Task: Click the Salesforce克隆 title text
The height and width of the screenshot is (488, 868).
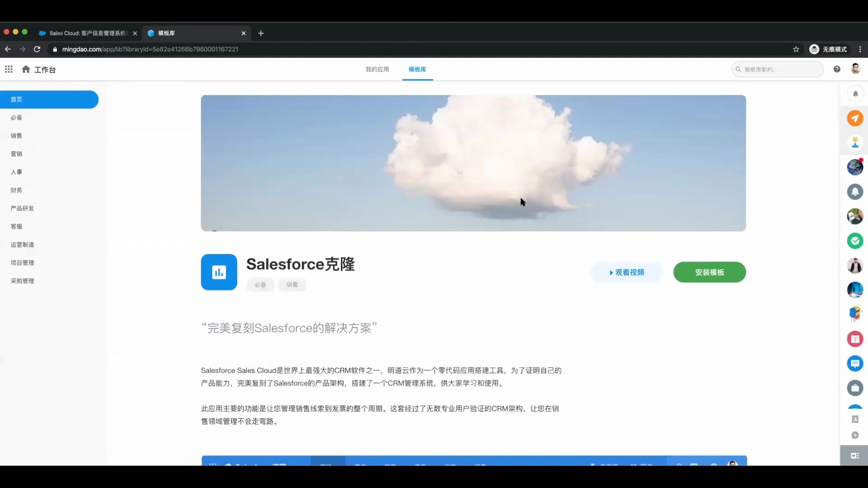Action: (x=300, y=264)
